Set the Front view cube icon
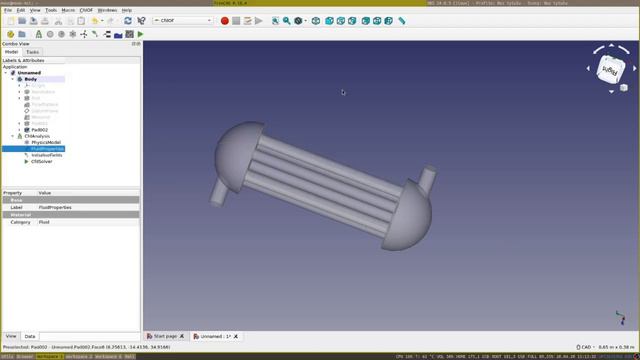The height and width of the screenshot is (360, 640). coord(329,21)
